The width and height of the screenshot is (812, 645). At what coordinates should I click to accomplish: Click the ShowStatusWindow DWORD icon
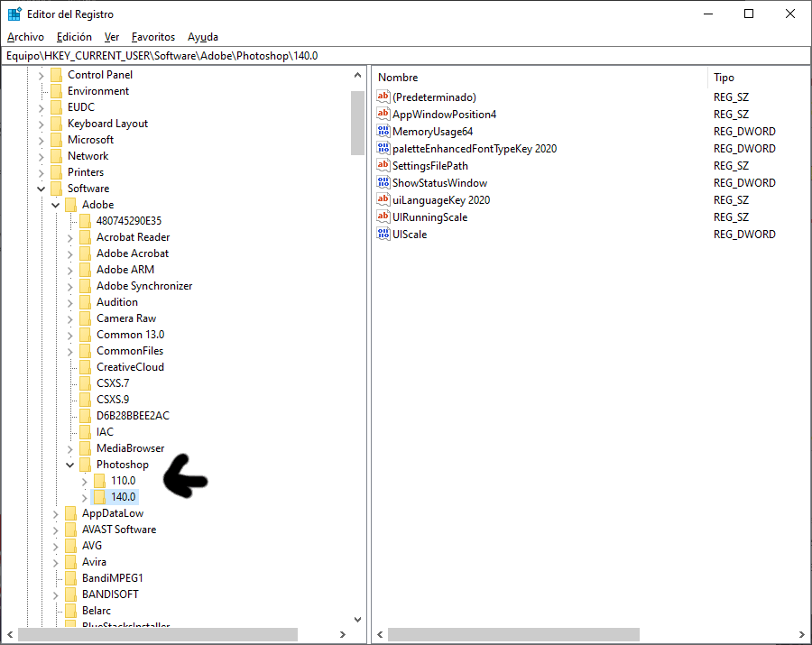pos(383,182)
